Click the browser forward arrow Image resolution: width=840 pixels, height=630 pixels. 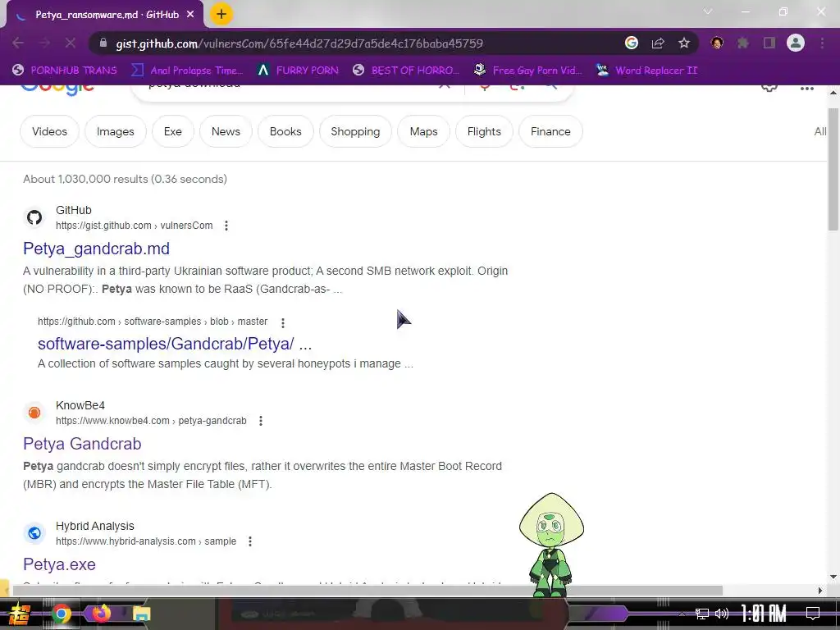[x=44, y=43]
